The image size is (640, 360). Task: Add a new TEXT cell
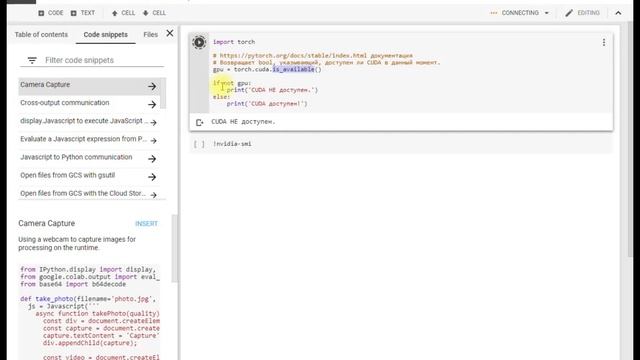[83, 13]
